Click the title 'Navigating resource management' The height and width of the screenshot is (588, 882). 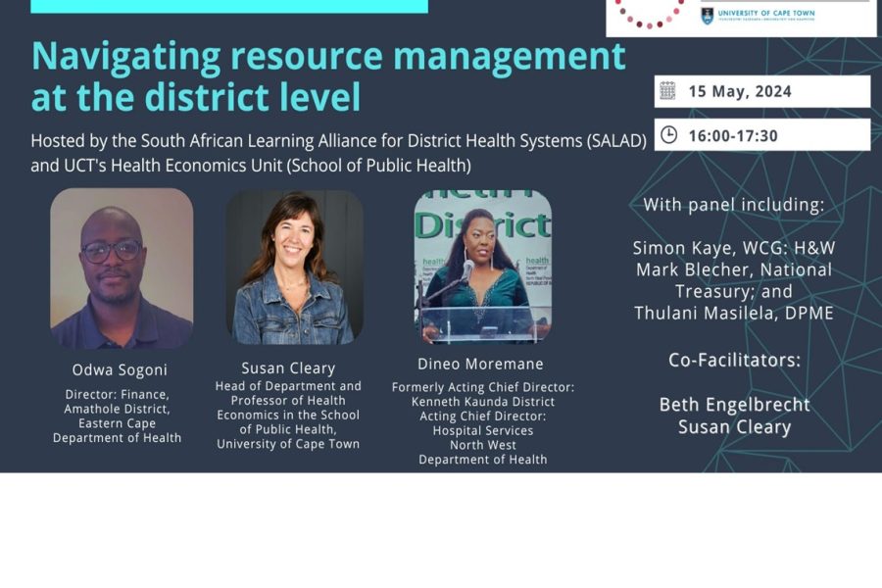click(x=328, y=56)
